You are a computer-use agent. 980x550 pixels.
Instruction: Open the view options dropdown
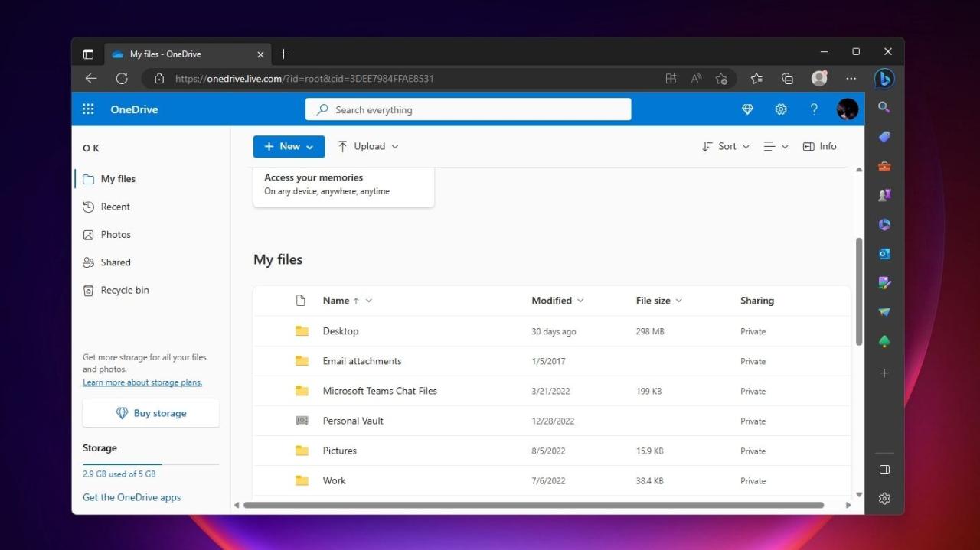coord(776,146)
